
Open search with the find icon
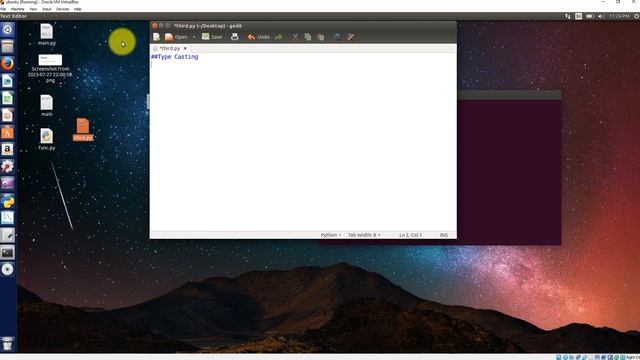pos(337,37)
